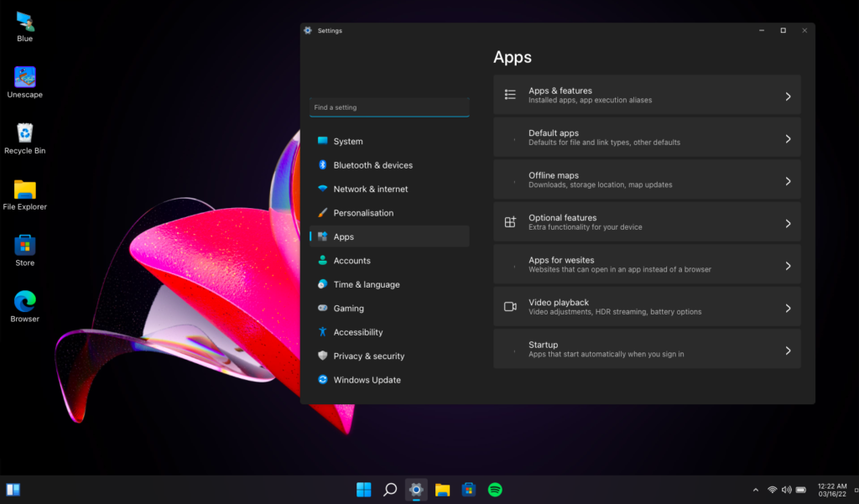Click the Default apps chevron

(x=788, y=138)
